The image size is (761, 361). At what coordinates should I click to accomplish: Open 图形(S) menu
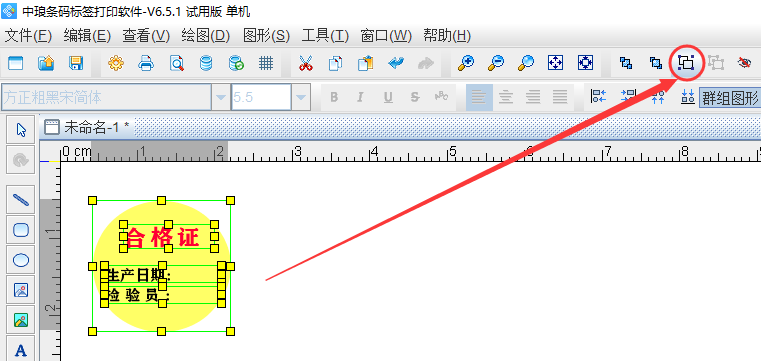[266, 35]
